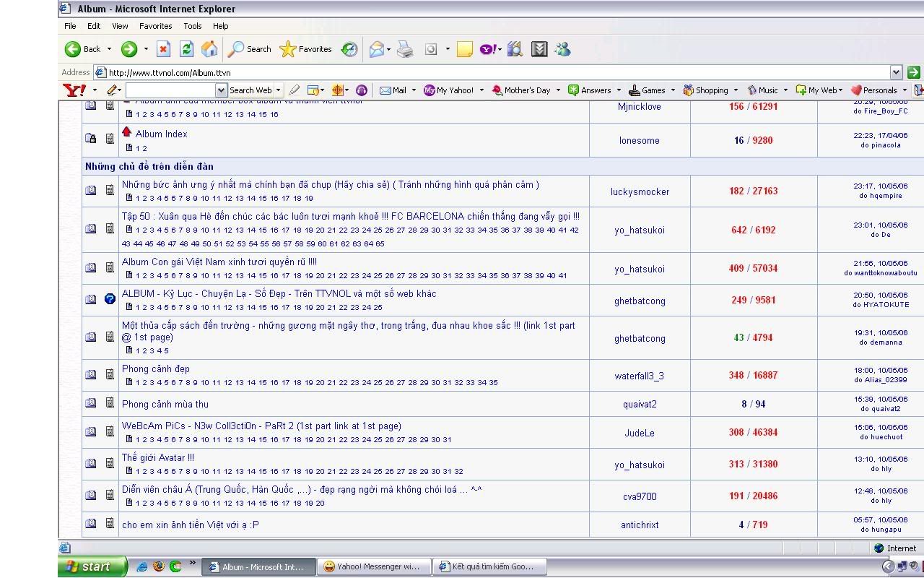
Task: Open the Favorites star button
Action: (x=305, y=49)
